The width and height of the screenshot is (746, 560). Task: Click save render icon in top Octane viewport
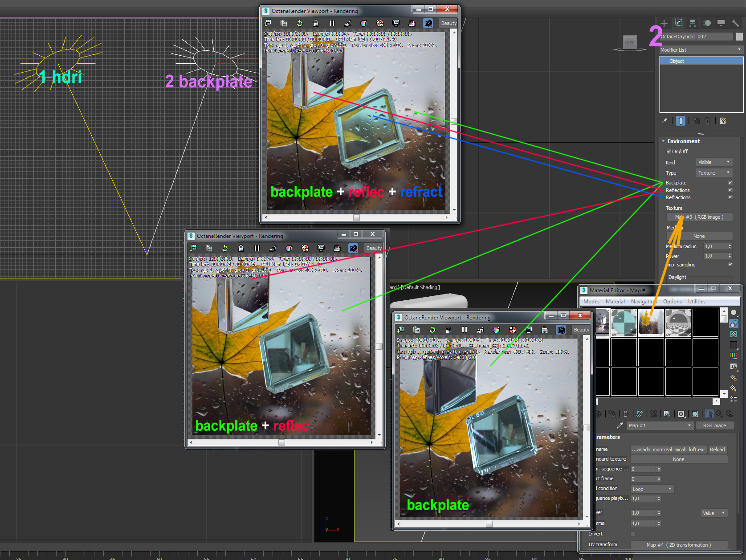pos(268,23)
